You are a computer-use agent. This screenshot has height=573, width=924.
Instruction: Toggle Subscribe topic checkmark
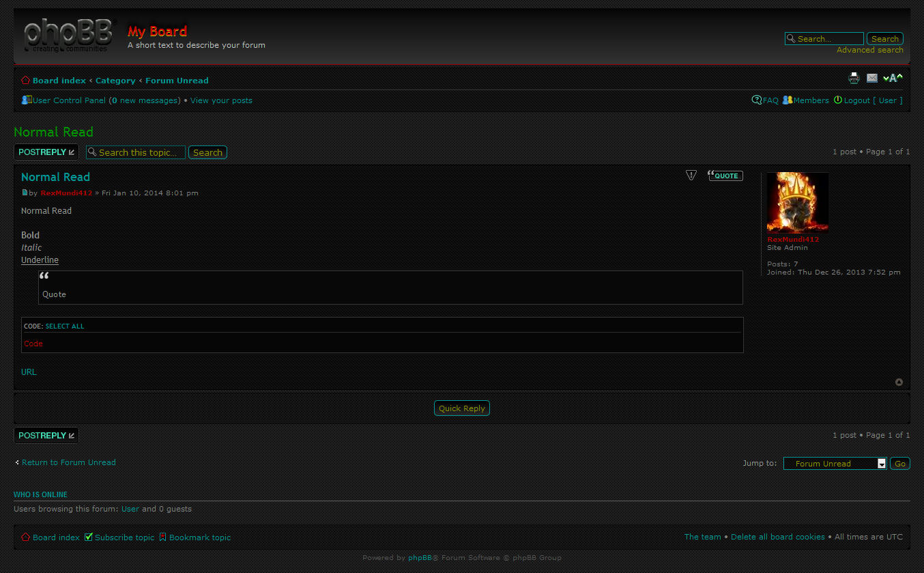pyautogui.click(x=88, y=537)
